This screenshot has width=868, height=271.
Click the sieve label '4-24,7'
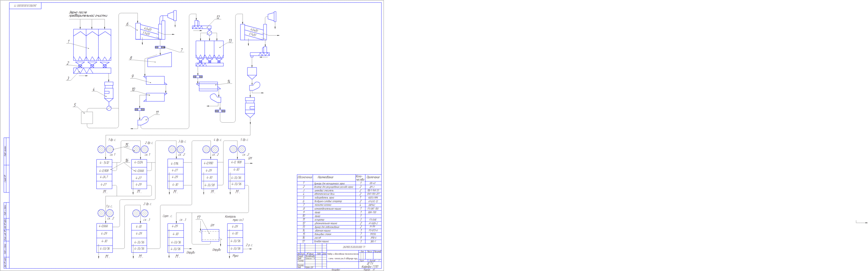pos(104,177)
